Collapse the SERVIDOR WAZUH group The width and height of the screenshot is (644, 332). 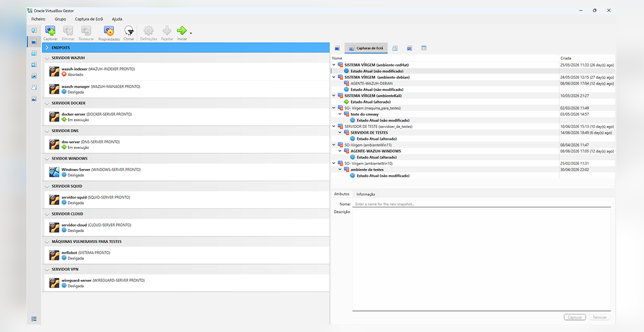click(x=47, y=58)
